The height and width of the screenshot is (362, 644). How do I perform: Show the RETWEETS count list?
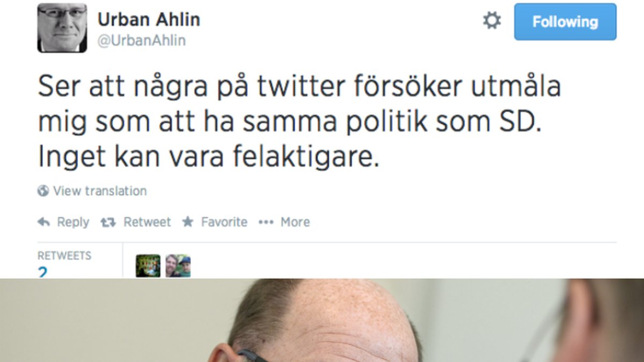point(64,263)
